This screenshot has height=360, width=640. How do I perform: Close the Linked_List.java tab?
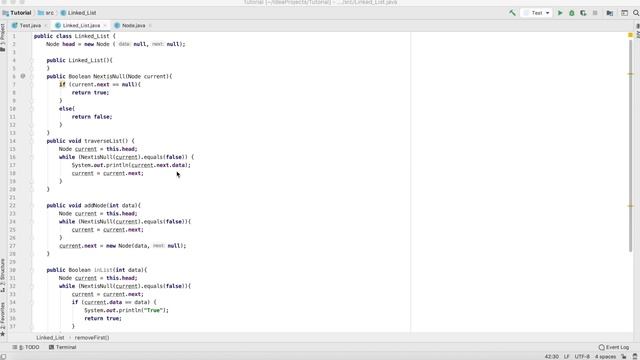pyautogui.click(x=105, y=26)
